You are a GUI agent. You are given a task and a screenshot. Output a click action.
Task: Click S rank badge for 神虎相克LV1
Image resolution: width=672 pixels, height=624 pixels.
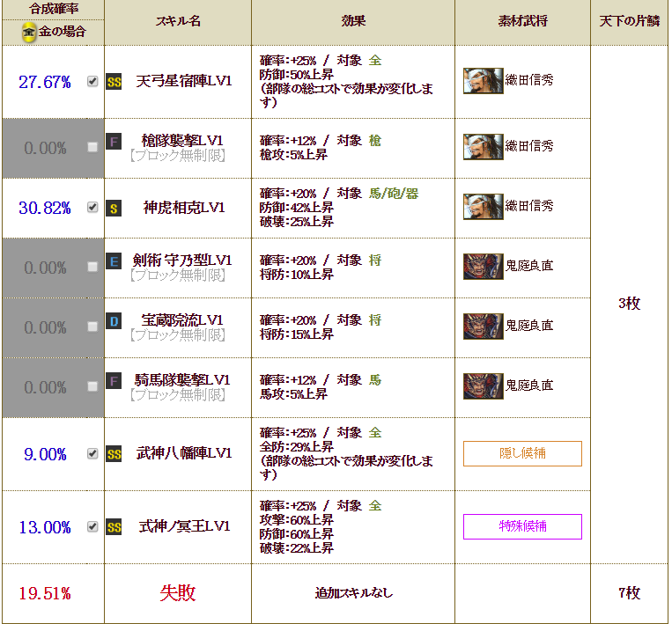pyautogui.click(x=114, y=209)
